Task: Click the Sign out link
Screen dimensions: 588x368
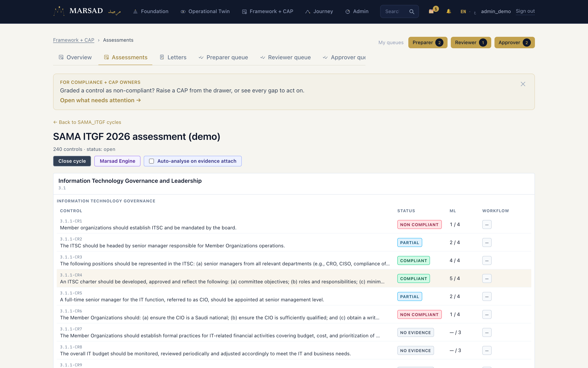Action: coord(525,11)
